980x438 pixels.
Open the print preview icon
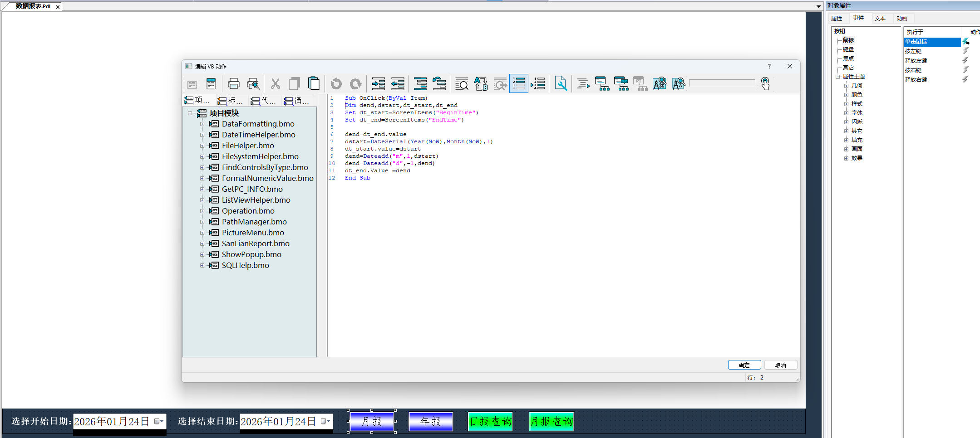pos(253,83)
